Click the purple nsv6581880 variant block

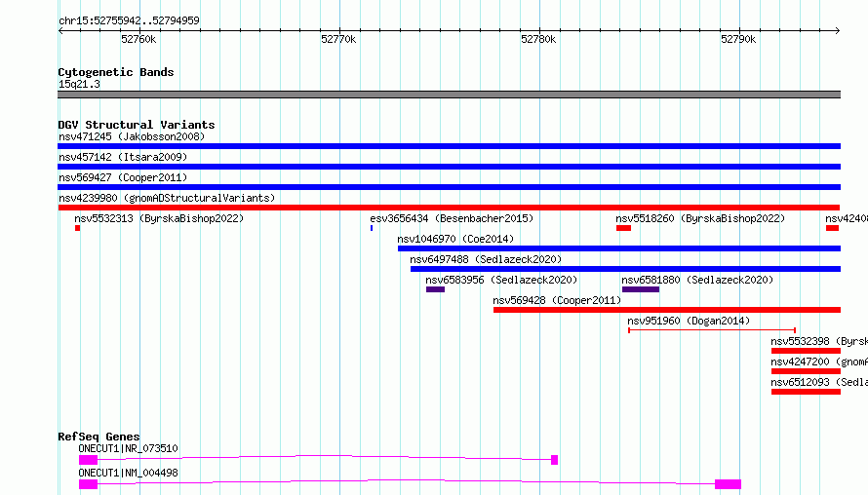(x=641, y=289)
